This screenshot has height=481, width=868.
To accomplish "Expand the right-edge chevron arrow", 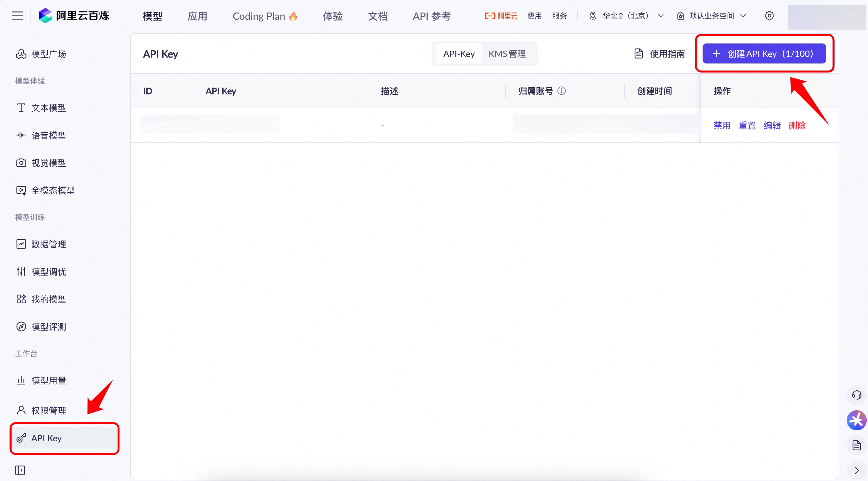I will [x=856, y=470].
